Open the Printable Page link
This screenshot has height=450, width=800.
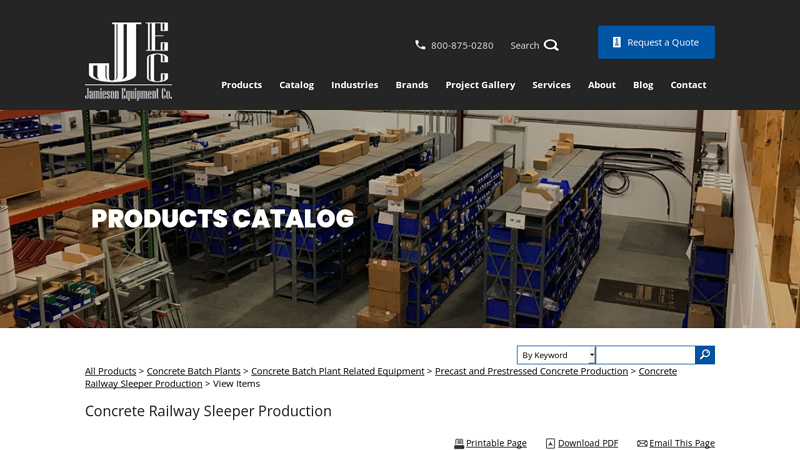496,443
